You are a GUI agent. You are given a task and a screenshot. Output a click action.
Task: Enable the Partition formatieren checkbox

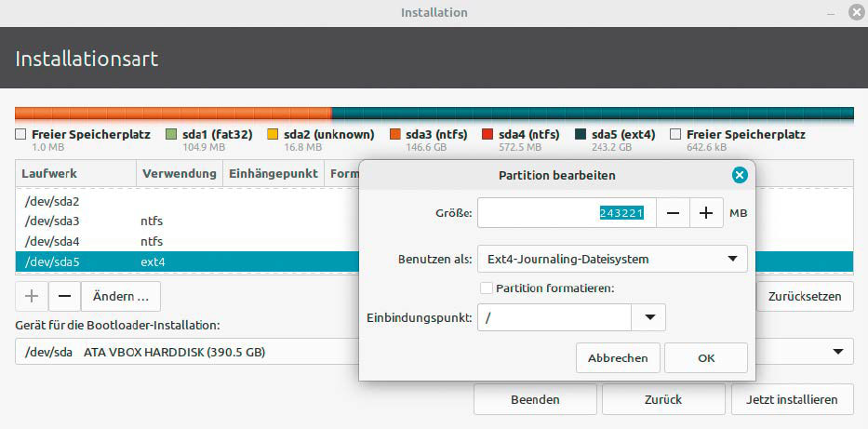(x=487, y=288)
